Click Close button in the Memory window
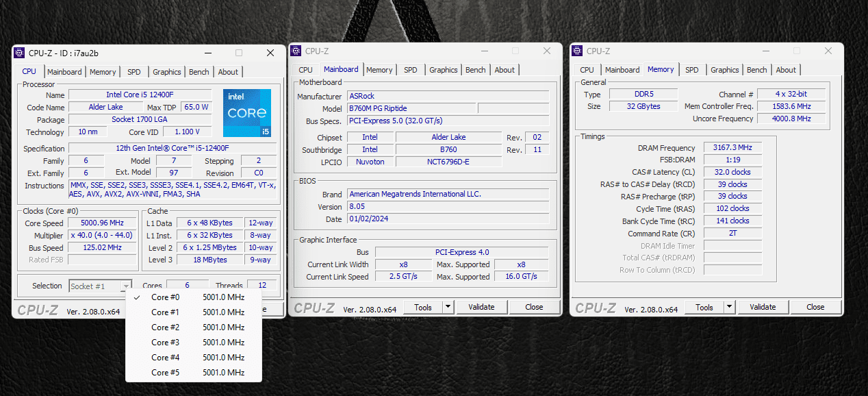This screenshot has height=396, width=868. click(816, 307)
